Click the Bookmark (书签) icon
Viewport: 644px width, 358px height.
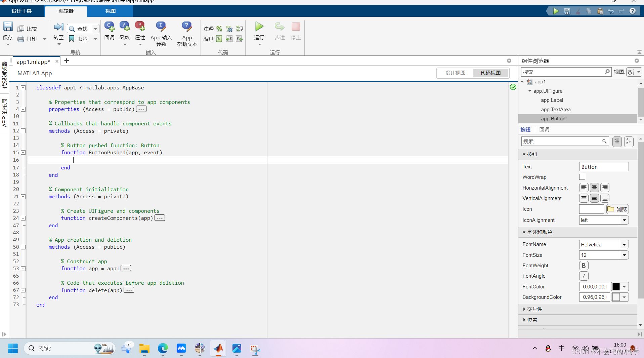(72, 39)
